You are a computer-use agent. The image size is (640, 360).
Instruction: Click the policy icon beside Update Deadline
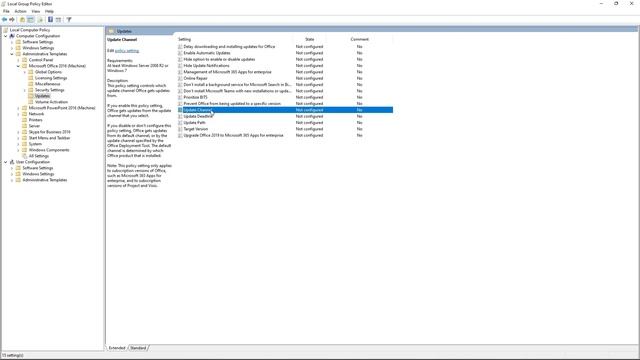180,116
